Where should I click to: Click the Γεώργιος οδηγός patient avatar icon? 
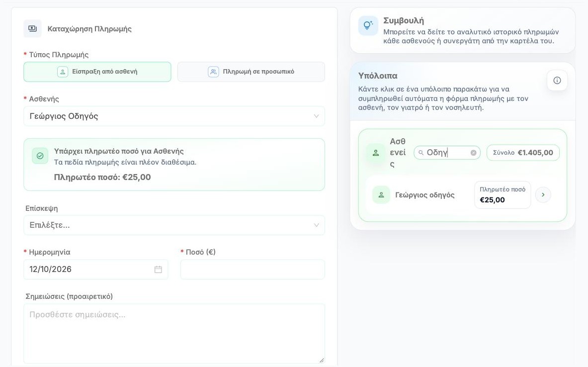tap(381, 195)
